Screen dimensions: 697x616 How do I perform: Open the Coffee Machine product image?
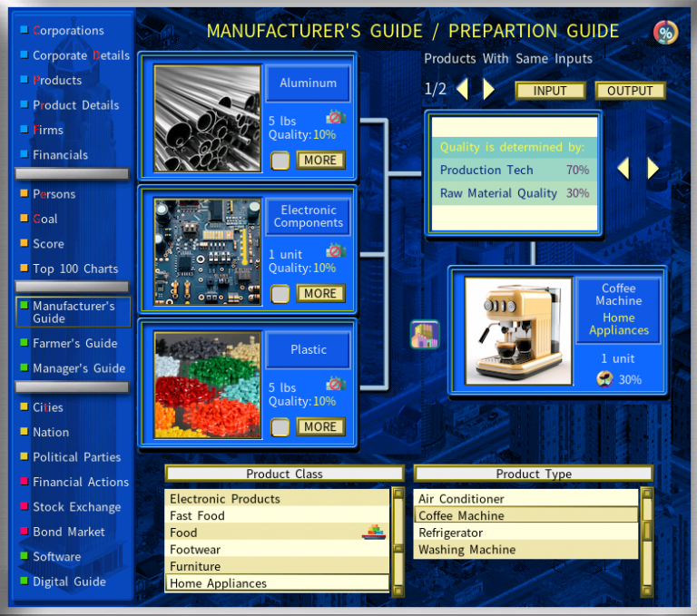coord(518,331)
